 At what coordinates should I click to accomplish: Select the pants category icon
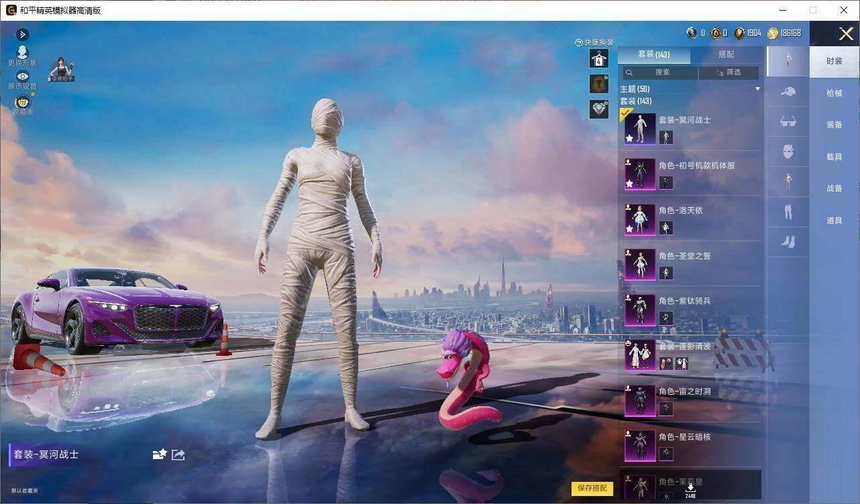coord(788,212)
